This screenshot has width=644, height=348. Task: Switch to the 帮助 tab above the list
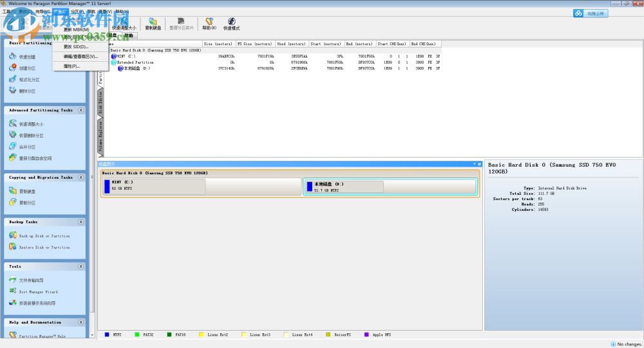point(129,36)
